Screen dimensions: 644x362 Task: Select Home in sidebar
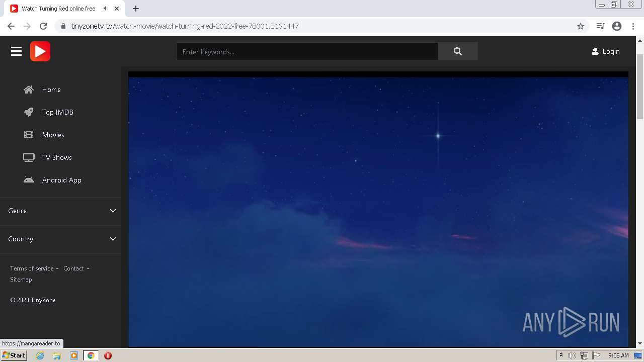[51, 89]
